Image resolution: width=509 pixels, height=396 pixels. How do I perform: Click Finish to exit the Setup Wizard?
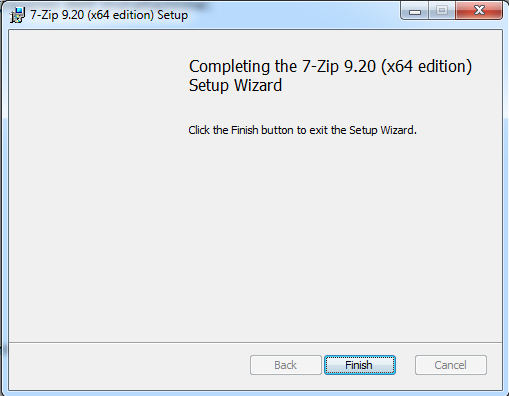click(x=360, y=365)
